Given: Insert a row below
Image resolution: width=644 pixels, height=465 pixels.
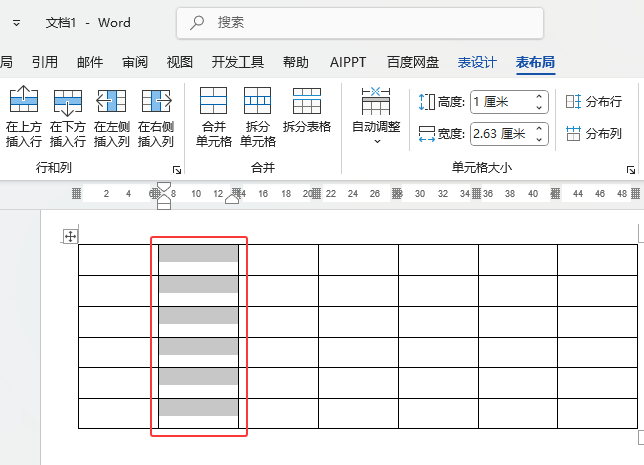Looking at the screenshot, I should [68, 116].
